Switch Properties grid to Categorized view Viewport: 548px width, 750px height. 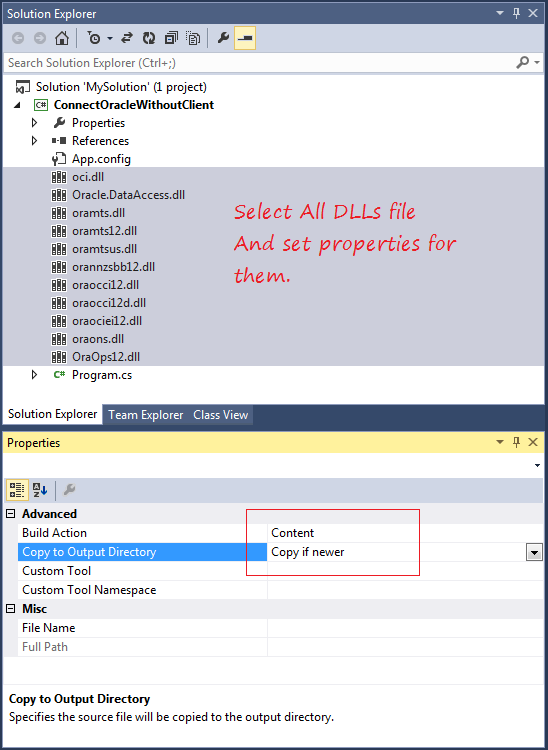click(17, 490)
